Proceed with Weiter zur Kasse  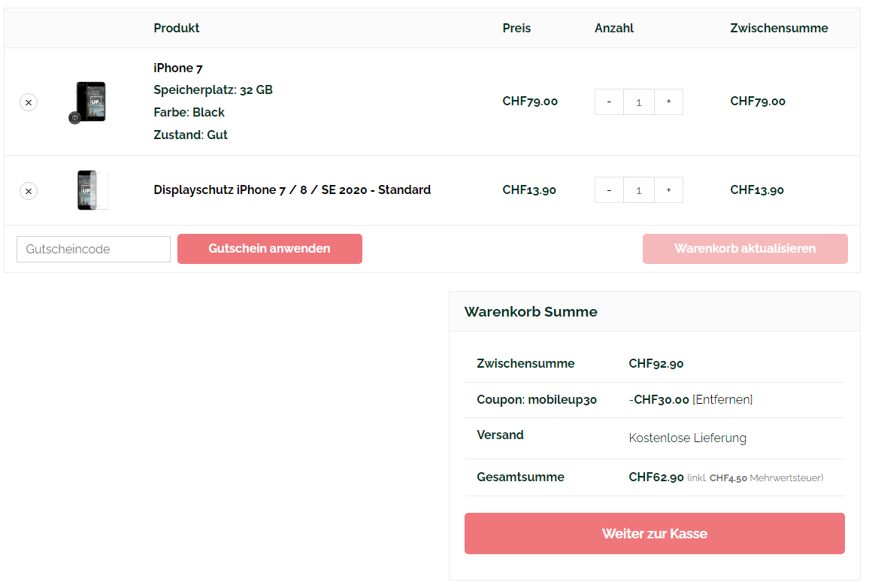click(654, 534)
